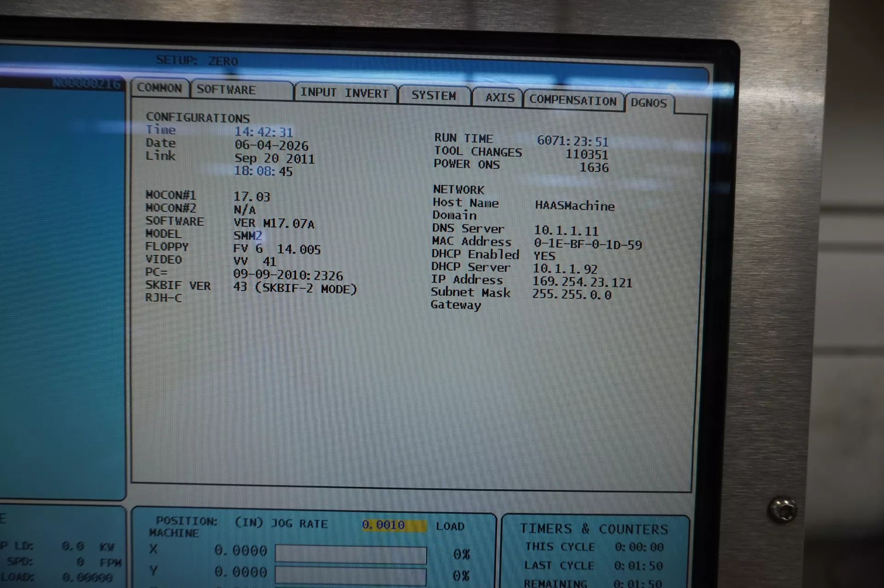Select the RUN TIME value
The image size is (884, 588).
point(573,141)
